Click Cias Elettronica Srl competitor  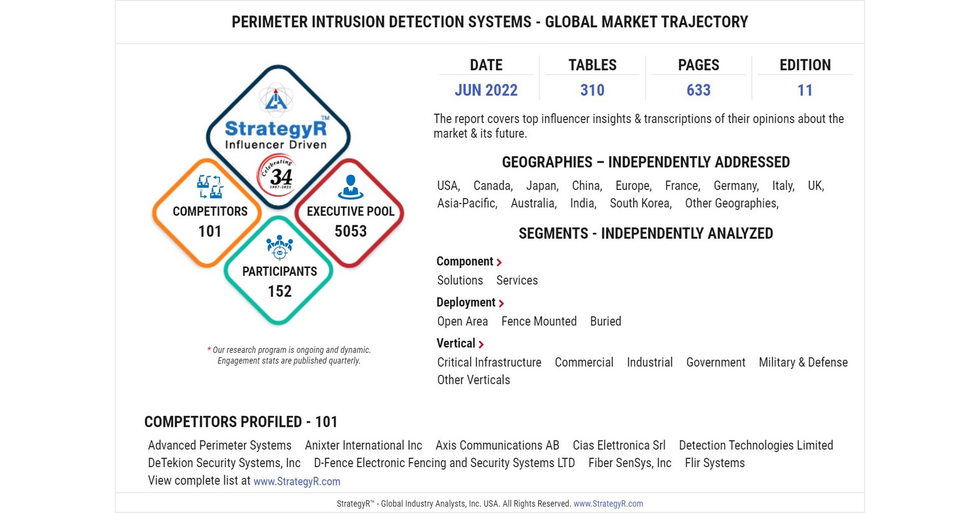(619, 445)
